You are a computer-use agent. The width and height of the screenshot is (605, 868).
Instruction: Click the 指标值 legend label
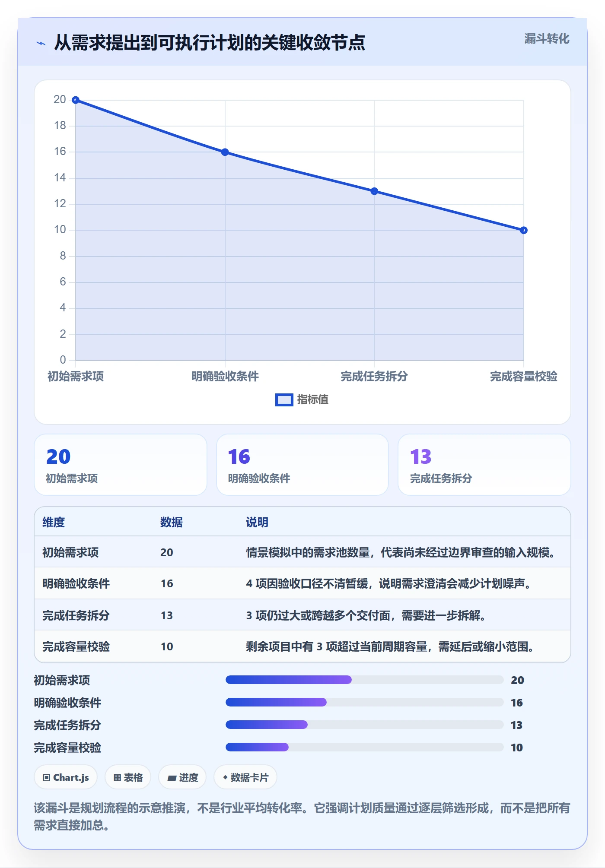312,400
